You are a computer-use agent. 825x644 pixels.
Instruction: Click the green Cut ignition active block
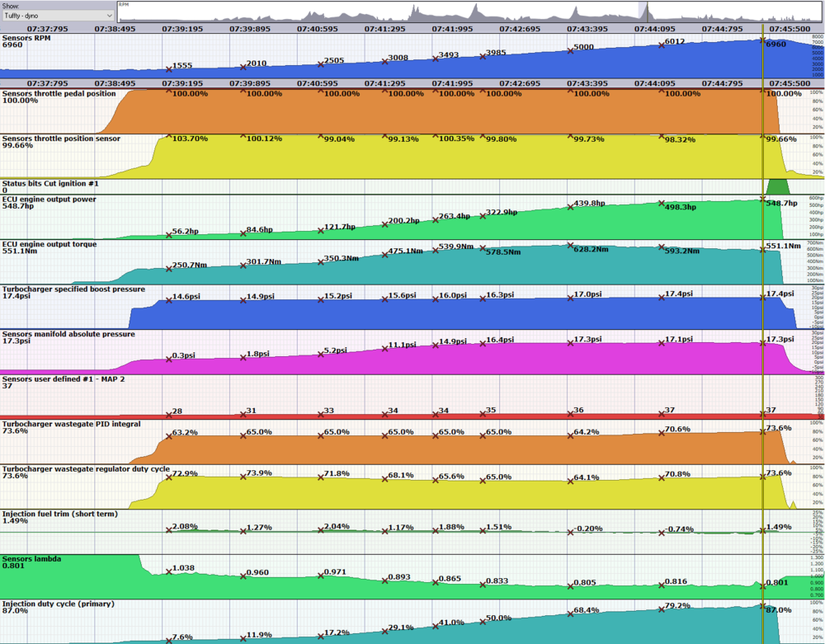point(778,186)
